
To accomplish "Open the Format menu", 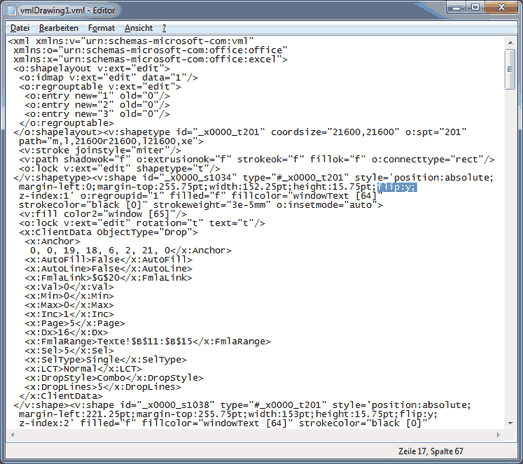I will [x=101, y=28].
